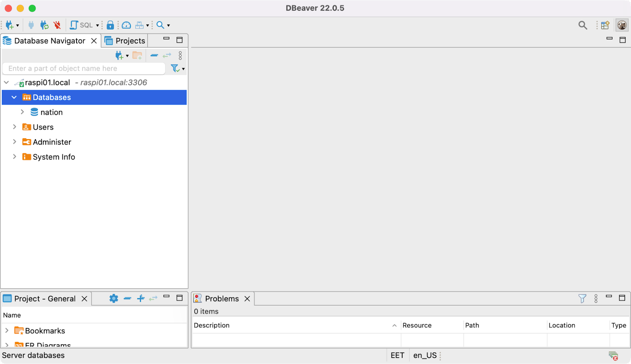Open the Navigator new connection dropdown arrow
Image resolution: width=631 pixels, height=364 pixels.
click(x=127, y=56)
